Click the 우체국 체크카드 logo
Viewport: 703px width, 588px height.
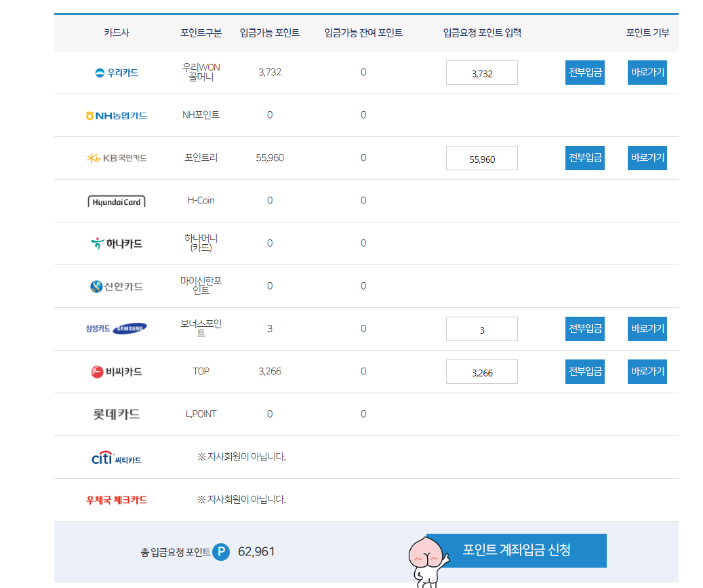click(117, 500)
